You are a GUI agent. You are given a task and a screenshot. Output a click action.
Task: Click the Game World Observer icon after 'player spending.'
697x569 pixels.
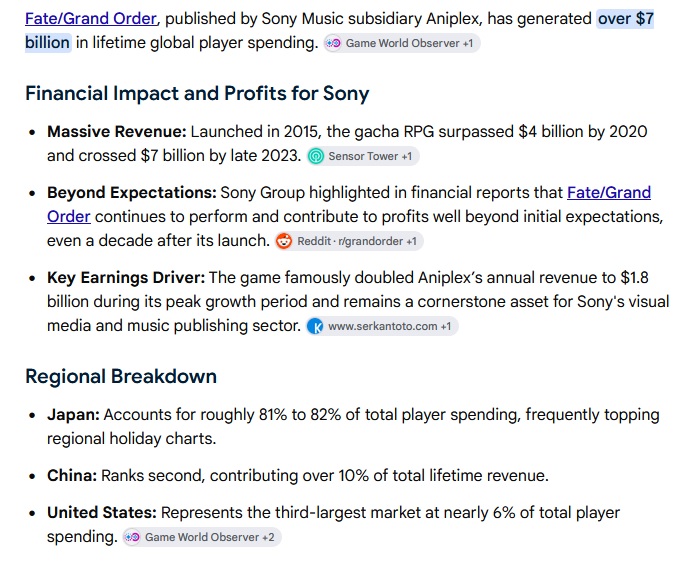pos(333,43)
